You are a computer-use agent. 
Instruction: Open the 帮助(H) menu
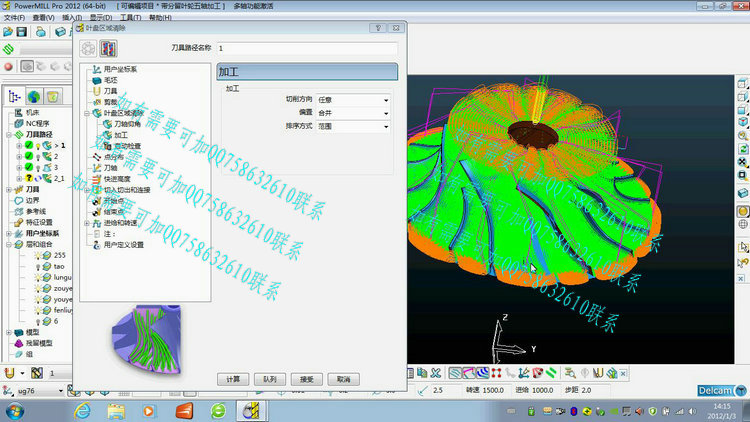pyautogui.click(x=160, y=17)
